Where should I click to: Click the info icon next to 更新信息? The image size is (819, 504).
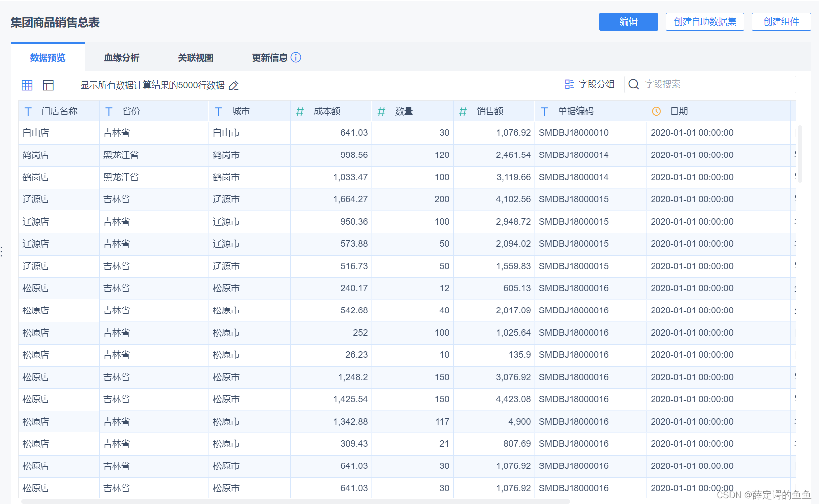click(296, 57)
